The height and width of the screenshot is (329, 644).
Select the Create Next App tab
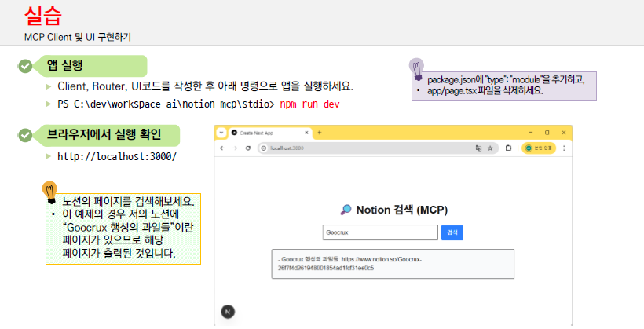pos(270,133)
